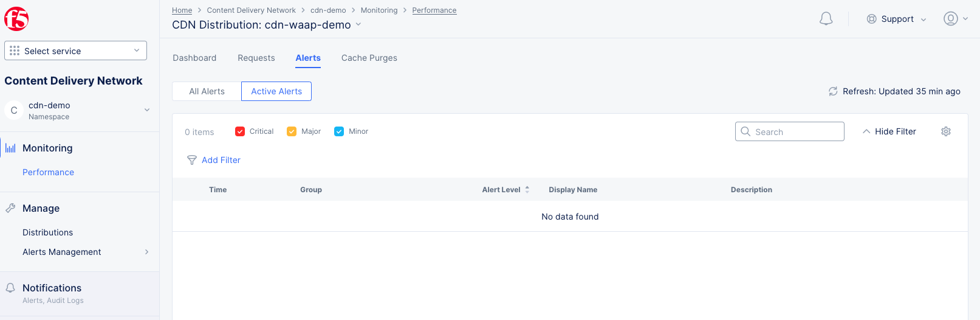The height and width of the screenshot is (320, 980).
Task: Click the Support lifebuoy icon
Action: point(871,19)
